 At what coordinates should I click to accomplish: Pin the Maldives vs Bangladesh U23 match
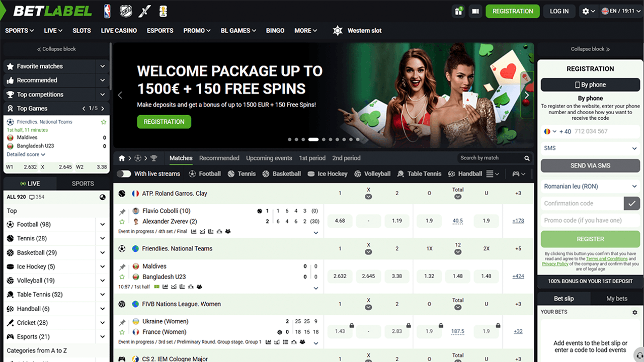(x=122, y=267)
